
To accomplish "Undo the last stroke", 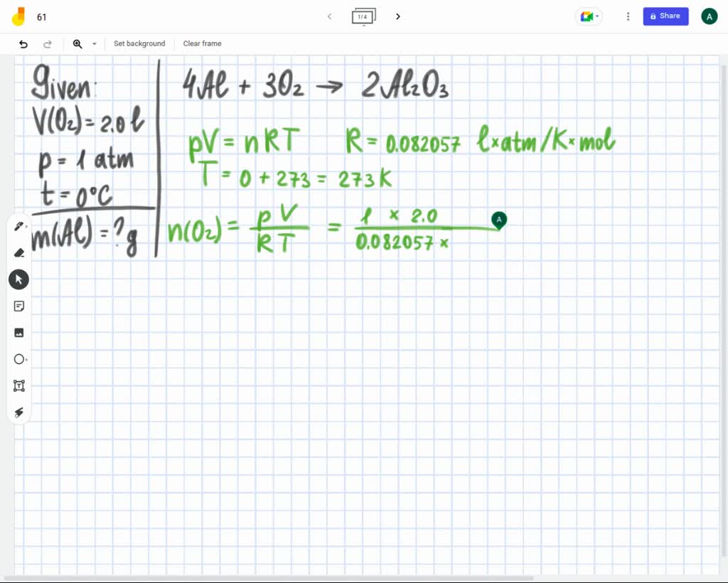I will pyautogui.click(x=22, y=43).
